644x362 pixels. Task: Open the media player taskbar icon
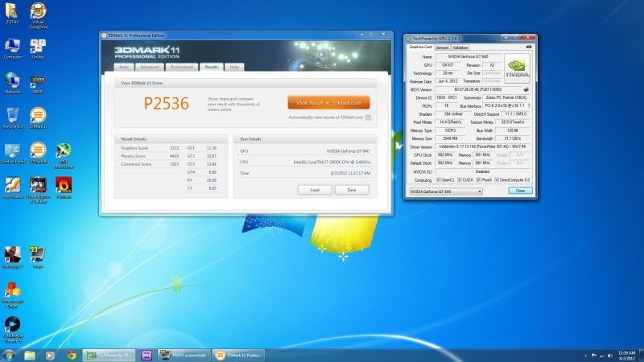[x=50, y=355]
